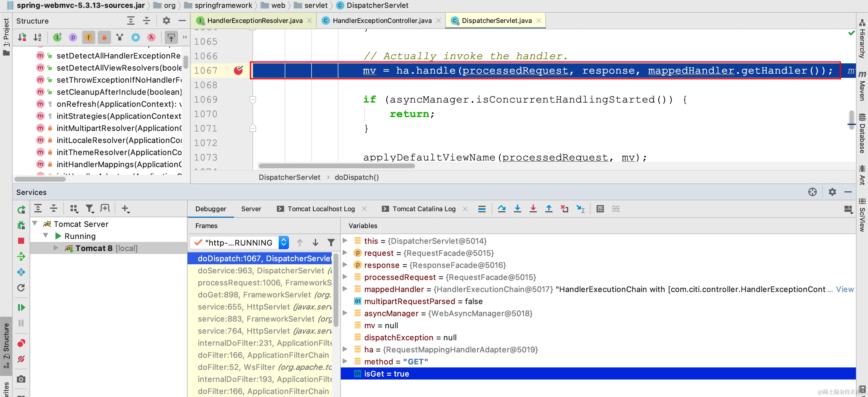Screen dimensions: 868x397
Task: Click the Step Out debugger icon
Action: (x=549, y=209)
